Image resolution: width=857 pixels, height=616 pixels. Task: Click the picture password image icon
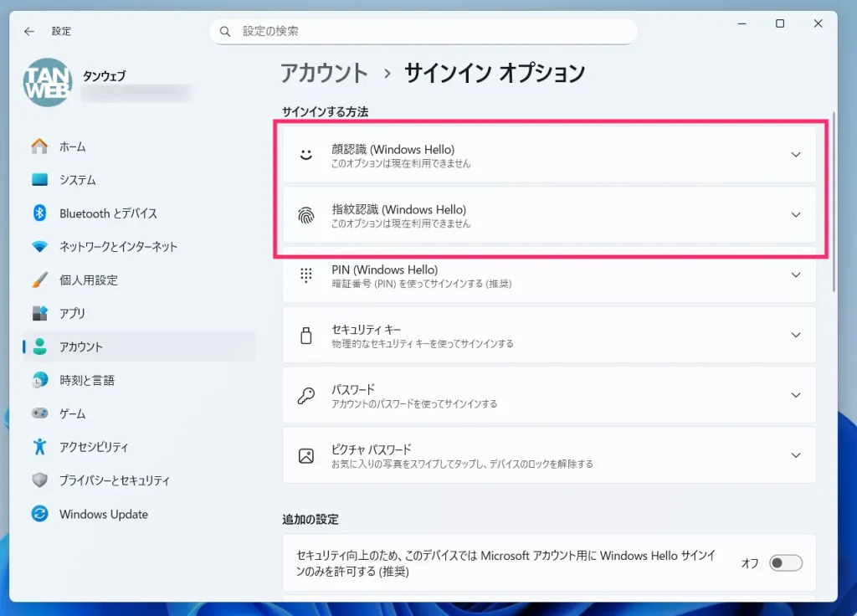tap(306, 455)
